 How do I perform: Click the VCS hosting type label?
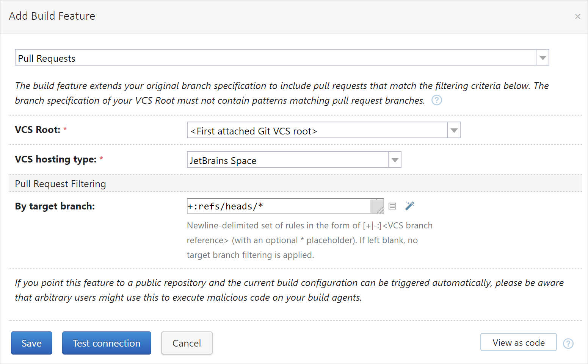coord(56,159)
